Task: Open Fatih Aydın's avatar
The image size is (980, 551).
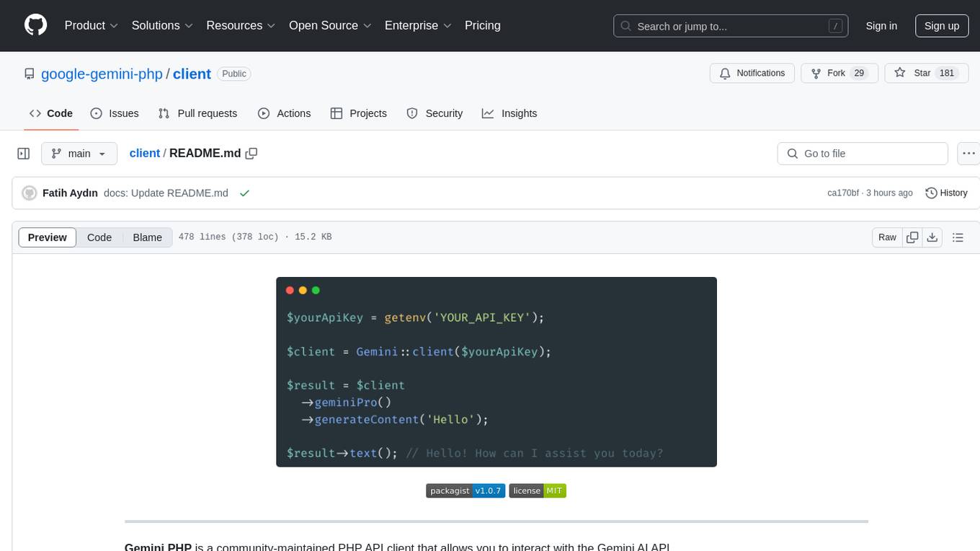Action: coord(30,193)
